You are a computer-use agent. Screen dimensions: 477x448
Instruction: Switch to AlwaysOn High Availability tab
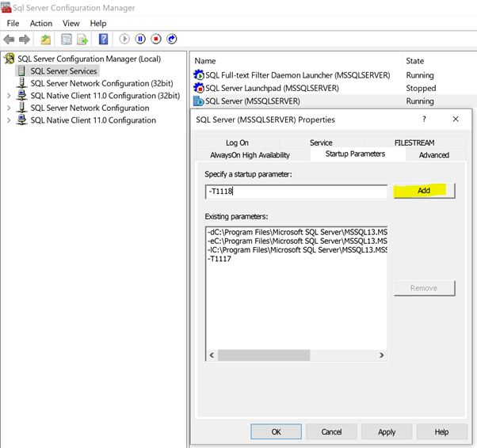point(250,155)
